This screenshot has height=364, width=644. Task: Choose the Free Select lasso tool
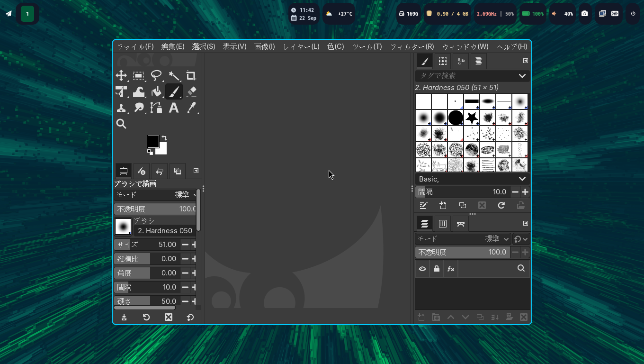[156, 76]
